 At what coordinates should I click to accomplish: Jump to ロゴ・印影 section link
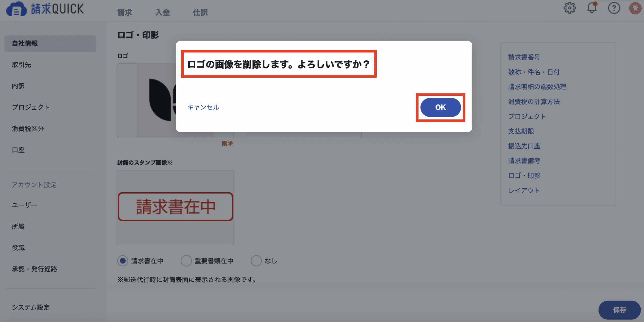[524, 176]
